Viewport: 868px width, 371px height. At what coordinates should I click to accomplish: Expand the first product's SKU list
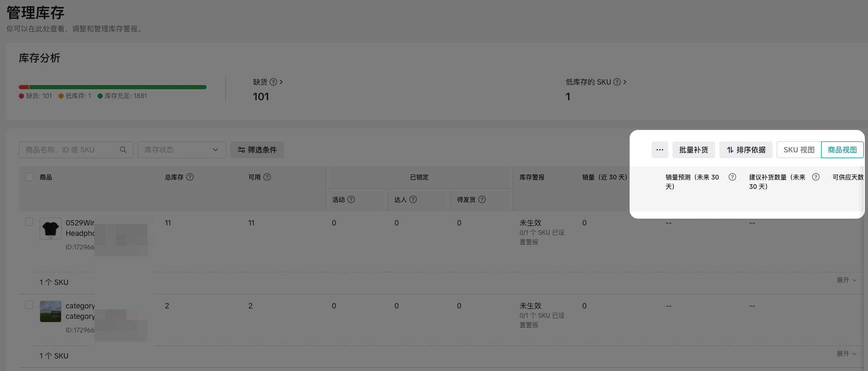coord(846,280)
